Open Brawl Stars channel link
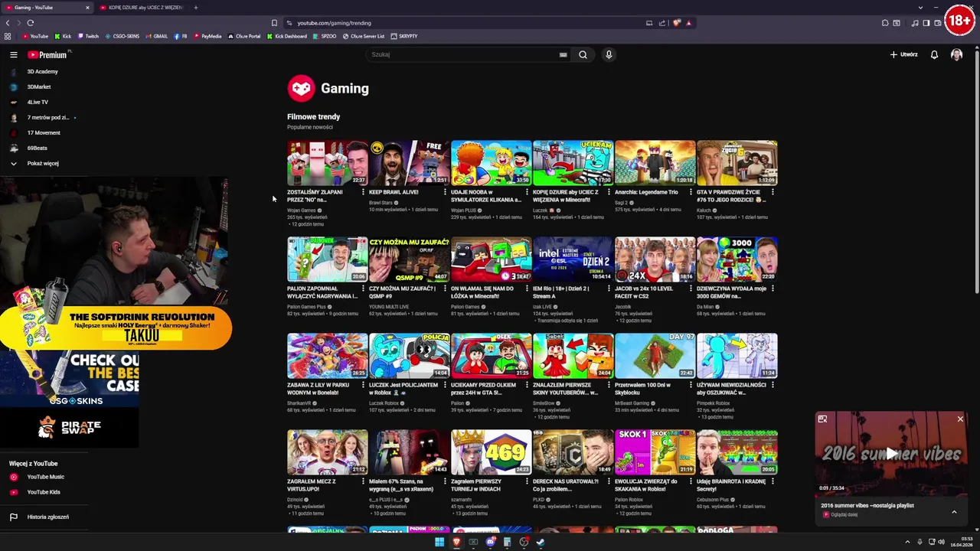Image resolution: width=980 pixels, height=551 pixels. coord(381,202)
